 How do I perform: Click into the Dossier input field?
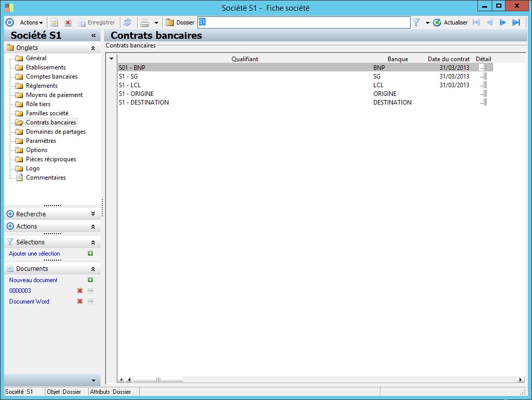[x=303, y=22]
